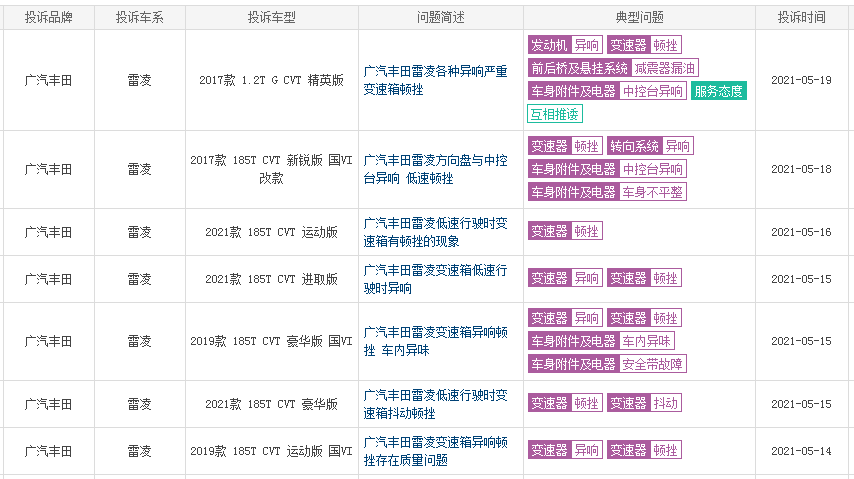Click the 车身附件及电器 车内异味 tag
The height and width of the screenshot is (479, 854).
pyautogui.click(x=601, y=341)
